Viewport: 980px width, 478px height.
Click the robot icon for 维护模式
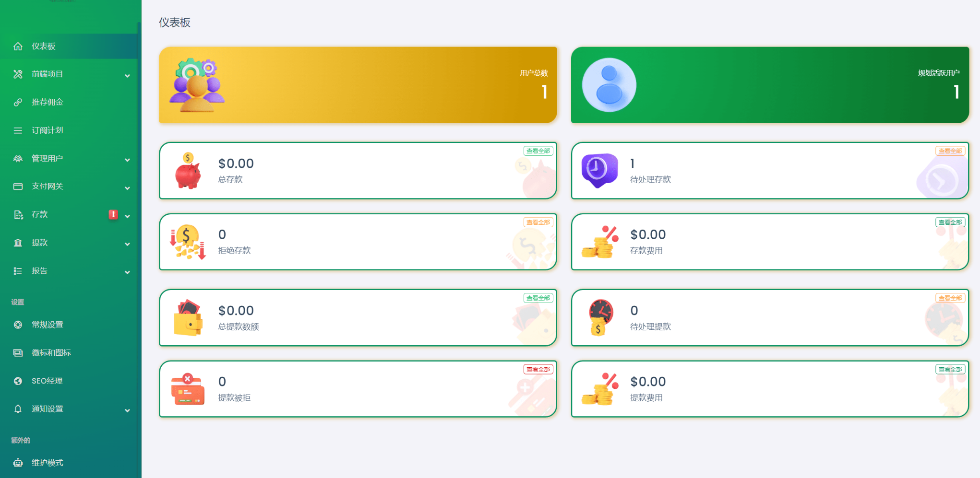tap(18, 463)
